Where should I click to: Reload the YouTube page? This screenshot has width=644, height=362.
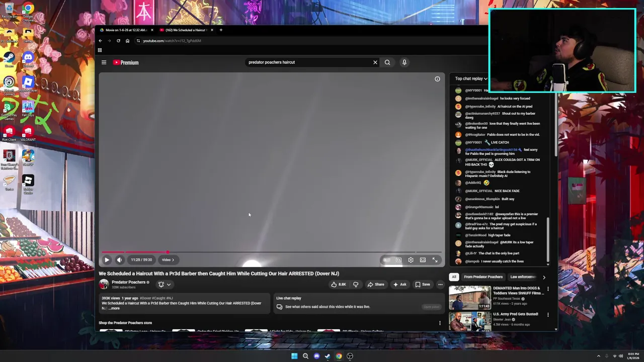pyautogui.click(x=118, y=41)
